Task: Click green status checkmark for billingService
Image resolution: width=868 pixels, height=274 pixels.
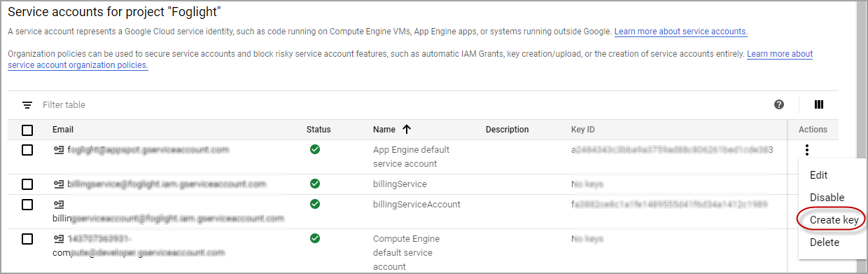Action: point(315,184)
